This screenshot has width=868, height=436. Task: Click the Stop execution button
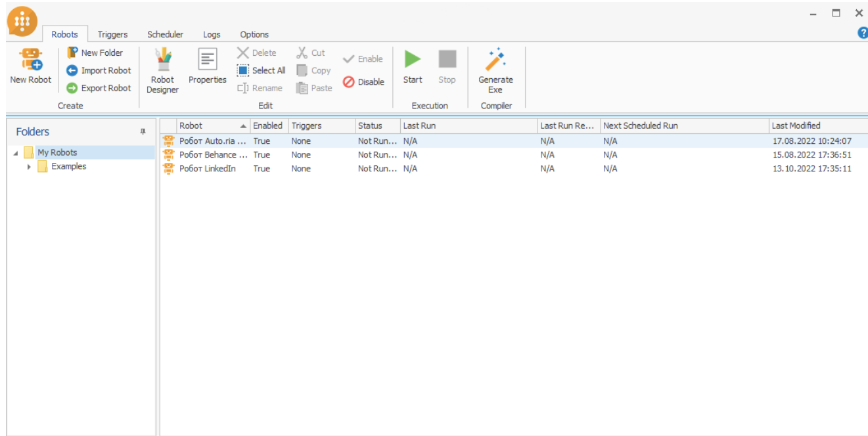[447, 67]
